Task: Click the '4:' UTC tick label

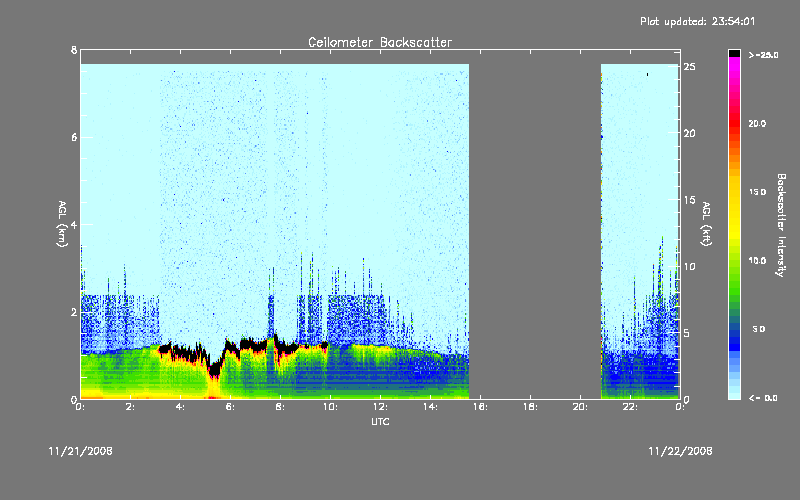Action: pyautogui.click(x=181, y=407)
